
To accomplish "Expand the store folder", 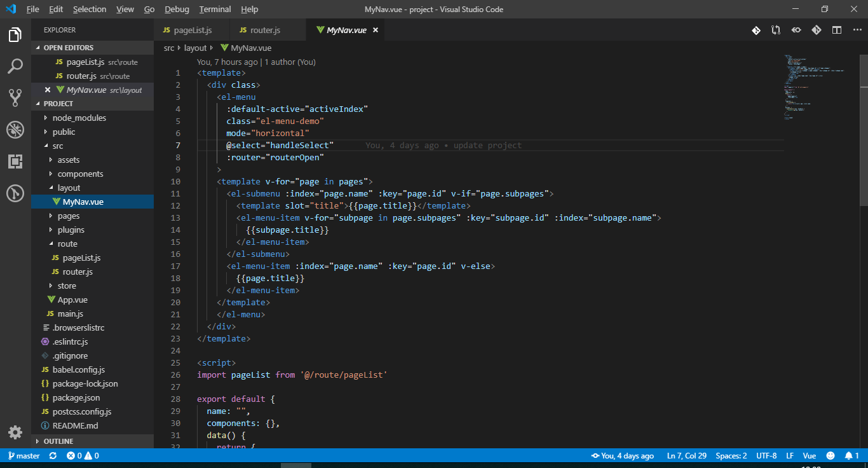I will click(x=51, y=286).
